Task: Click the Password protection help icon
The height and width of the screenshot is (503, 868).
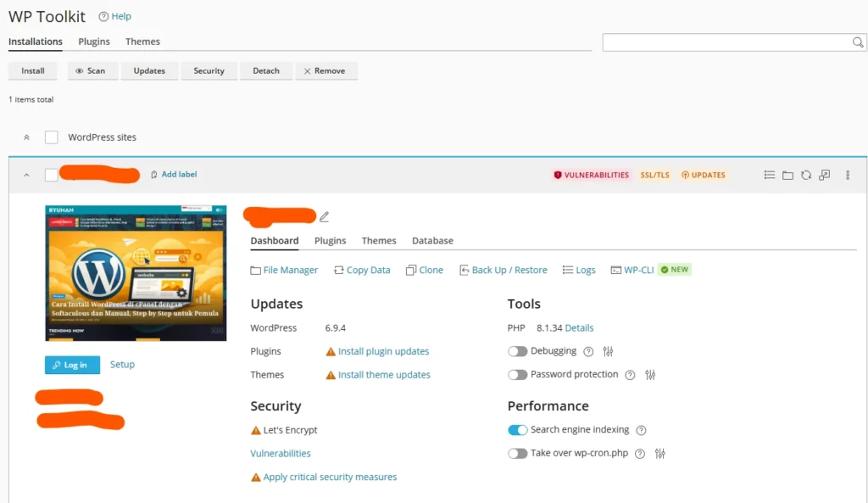Action: [630, 375]
